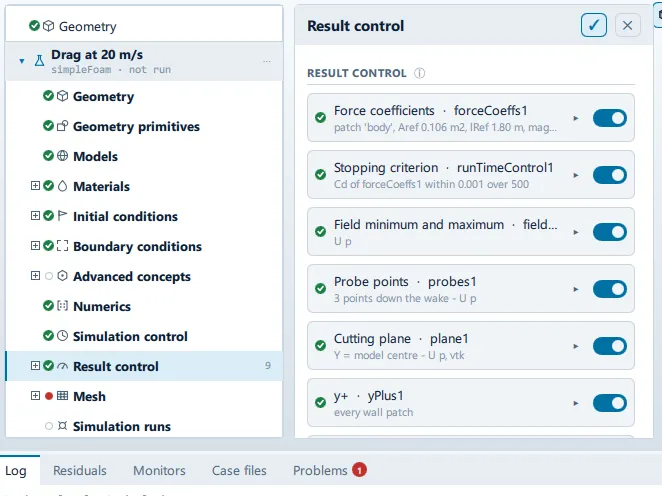Click the Numerics bracket icon
The width and height of the screenshot is (662, 496).
[x=62, y=306]
